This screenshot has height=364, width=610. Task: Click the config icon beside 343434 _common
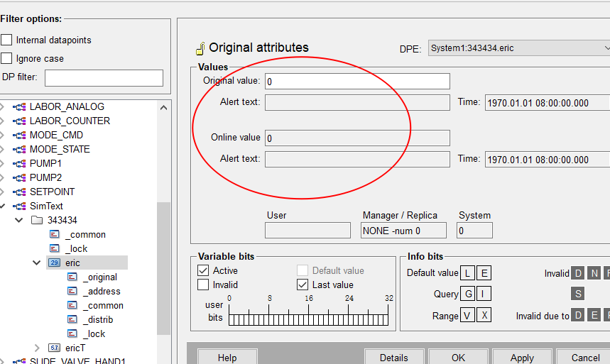pos(55,234)
